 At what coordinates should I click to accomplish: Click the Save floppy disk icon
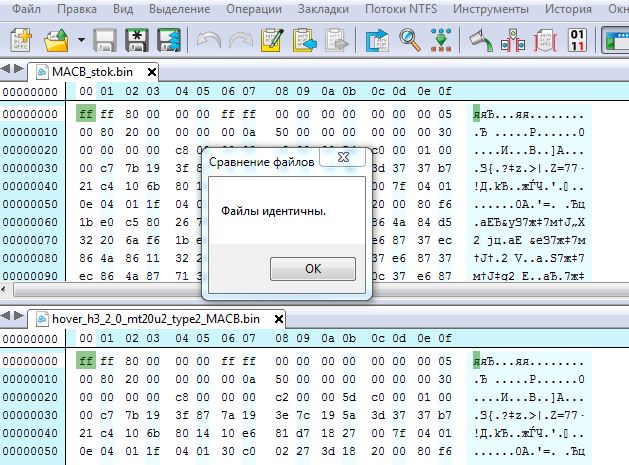point(105,40)
